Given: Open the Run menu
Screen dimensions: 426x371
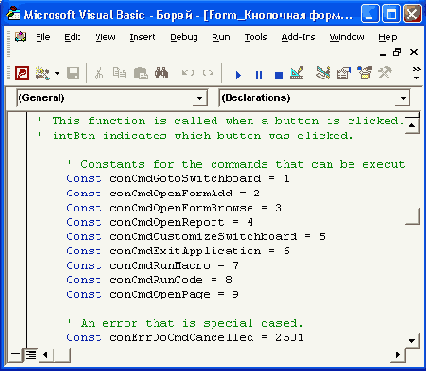Looking at the screenshot, I should (x=221, y=37).
